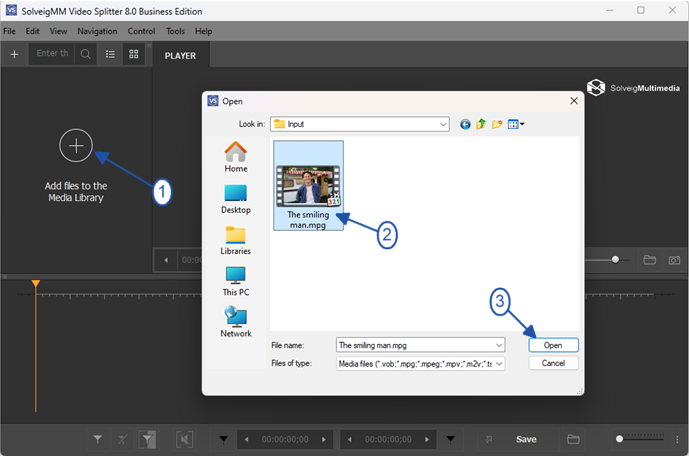Screen dimensions: 689x456
Task: Switch to the PLAYER tab
Action: (x=181, y=56)
